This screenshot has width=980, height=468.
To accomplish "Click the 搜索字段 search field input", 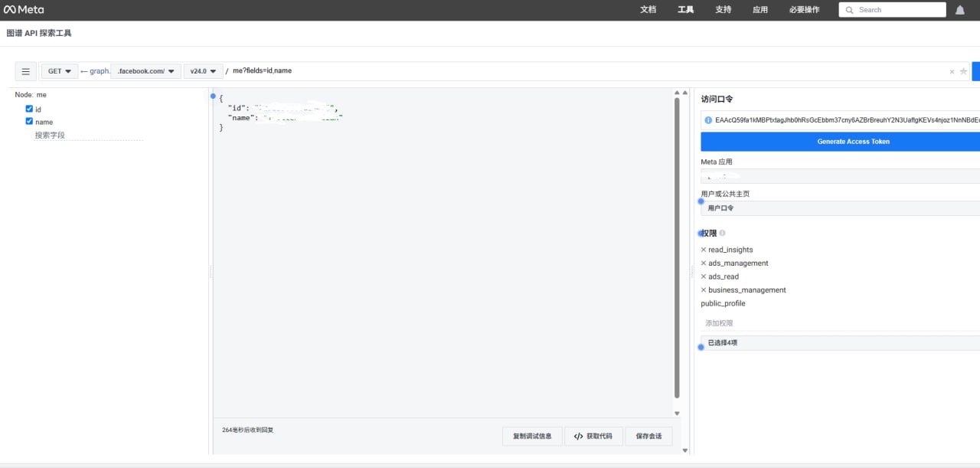I will click(88, 135).
